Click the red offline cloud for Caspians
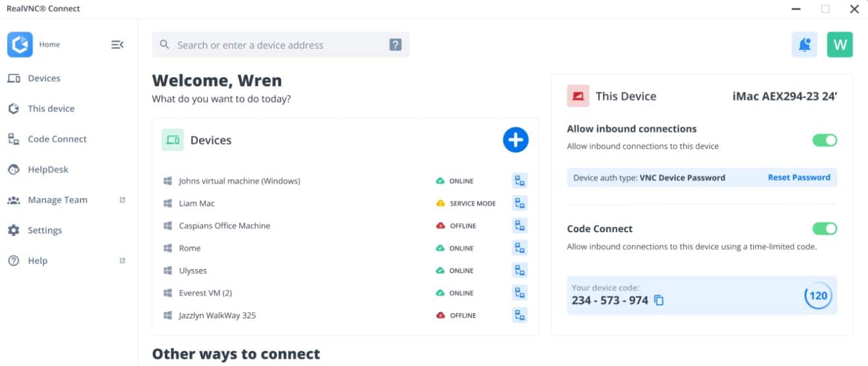Viewport: 868px width, 366px height. click(440, 226)
